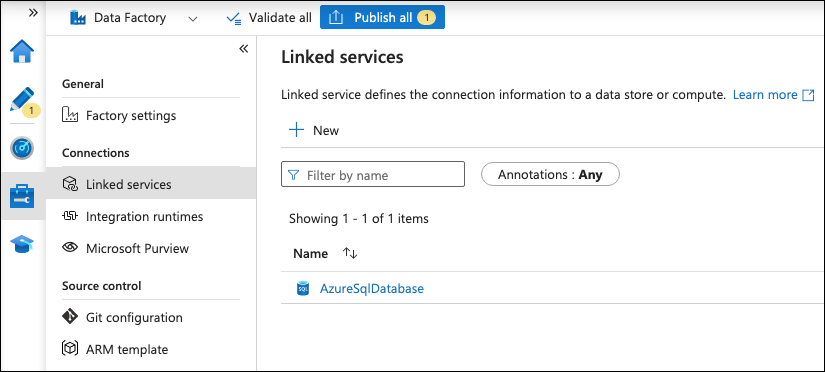Open the Annotations : Any filter
Image resolution: width=825 pixels, height=372 pixels.
point(550,174)
